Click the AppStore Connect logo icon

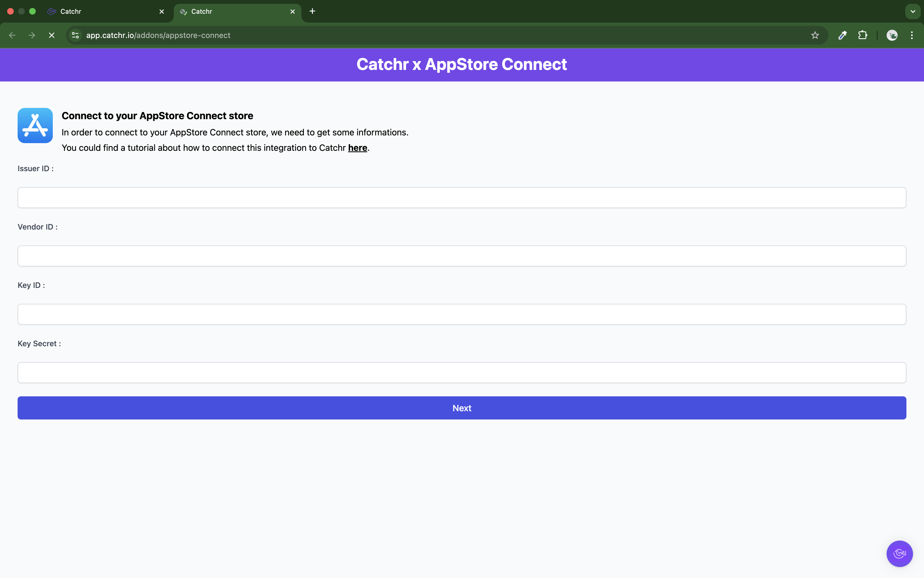coord(35,126)
